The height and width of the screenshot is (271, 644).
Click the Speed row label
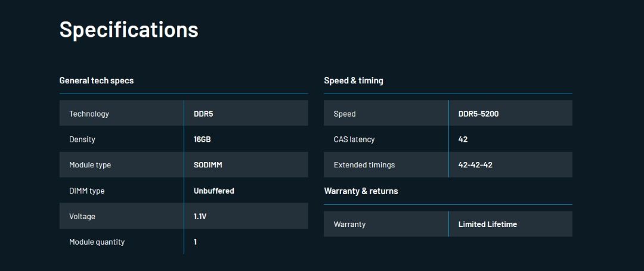345,114
